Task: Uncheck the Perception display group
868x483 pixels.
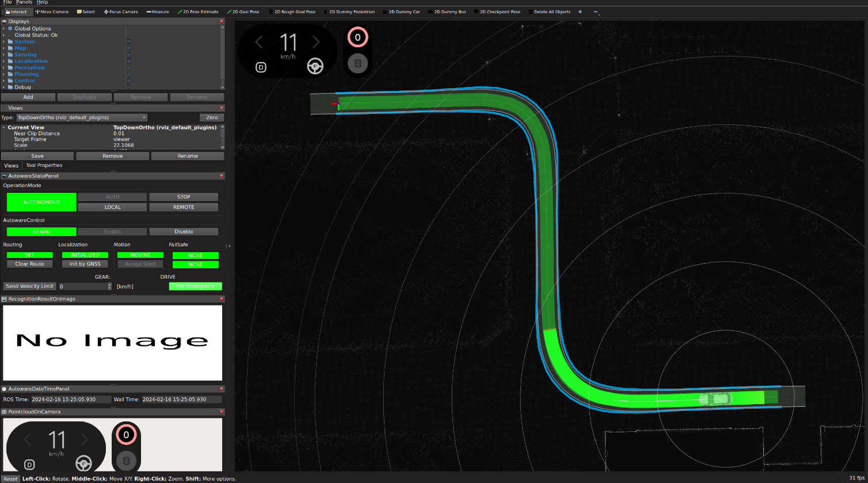Action: pos(129,67)
